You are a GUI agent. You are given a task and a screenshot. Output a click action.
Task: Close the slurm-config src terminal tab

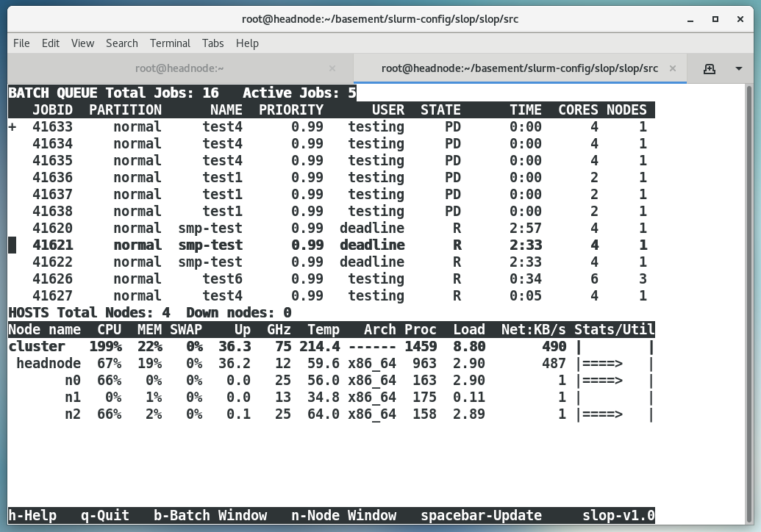(673, 68)
